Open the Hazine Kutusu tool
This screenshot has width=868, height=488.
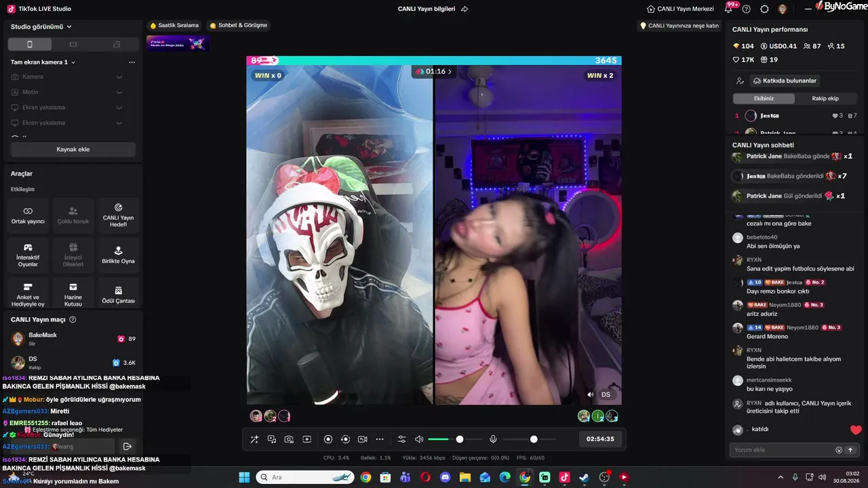[73, 293]
